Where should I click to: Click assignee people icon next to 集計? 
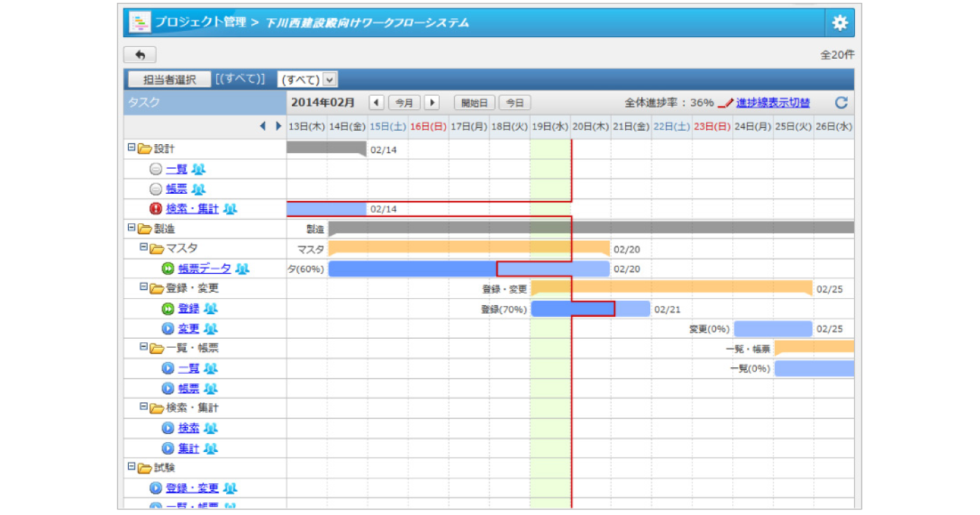coord(211,449)
